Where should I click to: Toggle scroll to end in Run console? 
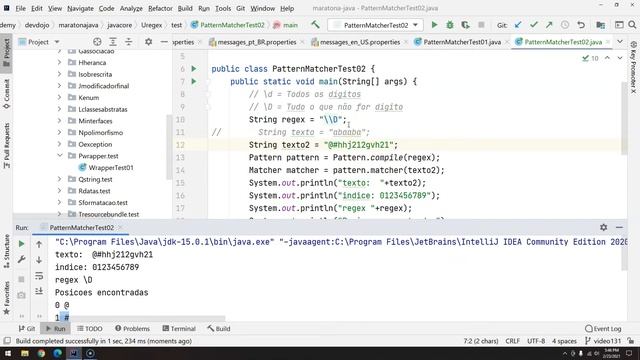pyautogui.click(x=39, y=291)
